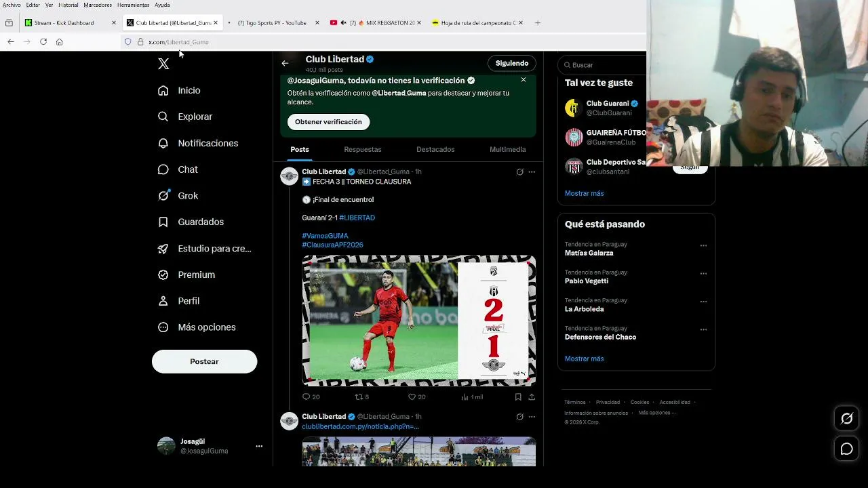This screenshot has width=868, height=488.
Task: Open options for Matías Galarza trend
Action: click(703, 245)
